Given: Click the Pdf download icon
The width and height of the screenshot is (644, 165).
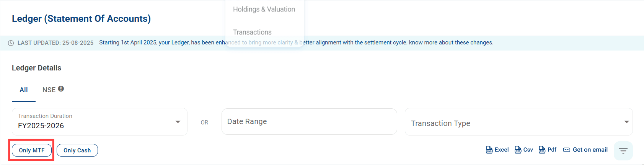Looking at the screenshot, I should (x=542, y=150).
